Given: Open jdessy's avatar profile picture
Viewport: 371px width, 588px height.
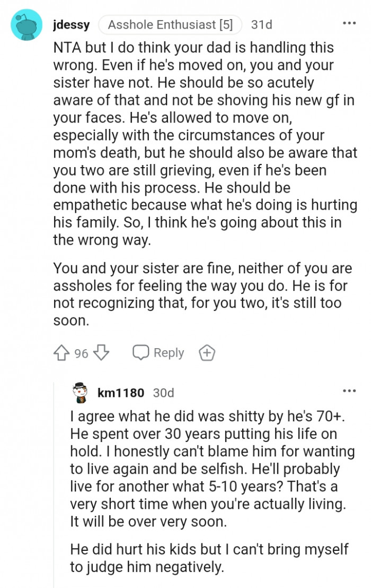Looking at the screenshot, I should (26, 25).
